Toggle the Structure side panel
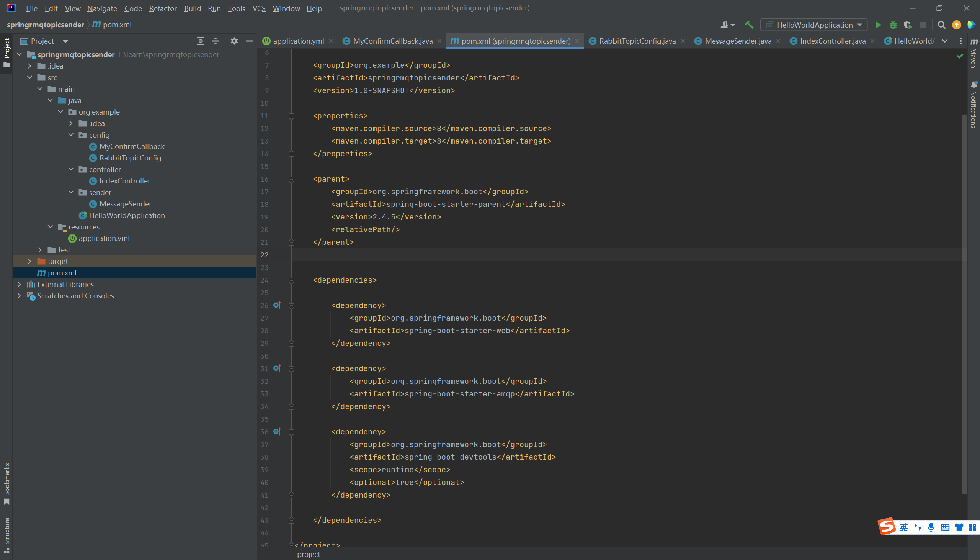Viewport: 980px width, 560px height. click(x=7, y=535)
